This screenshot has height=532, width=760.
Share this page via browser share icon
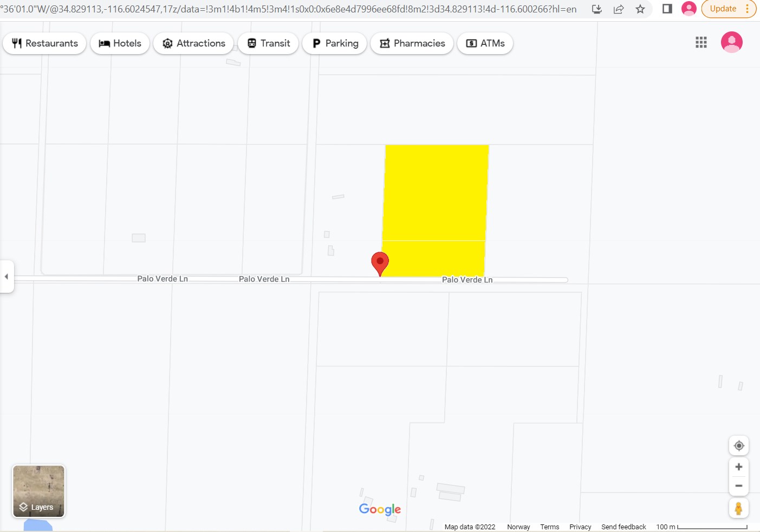[x=619, y=9]
